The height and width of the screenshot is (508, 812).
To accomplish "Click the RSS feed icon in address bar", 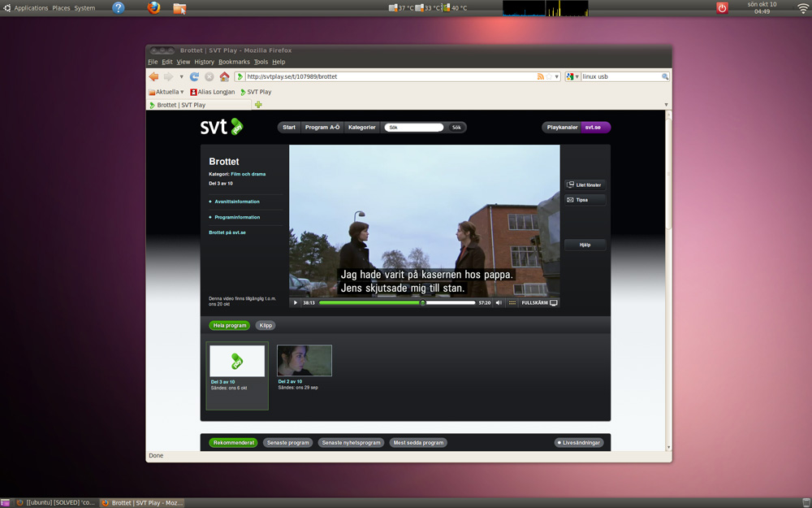I will (x=541, y=76).
